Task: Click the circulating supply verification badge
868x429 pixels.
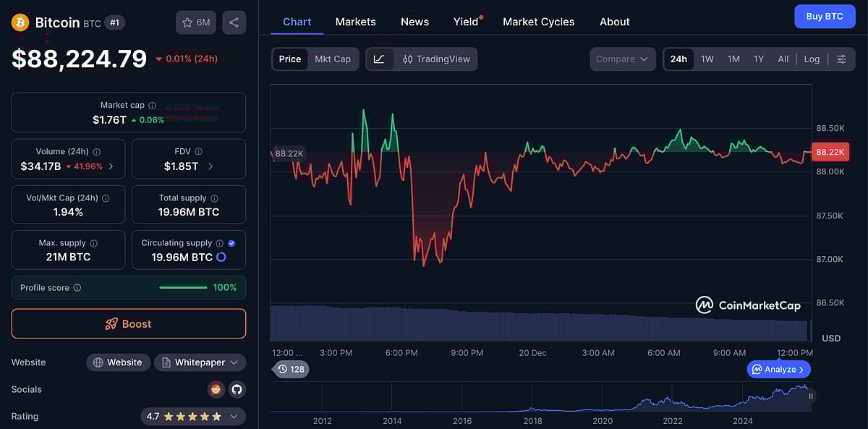Action: point(231,242)
